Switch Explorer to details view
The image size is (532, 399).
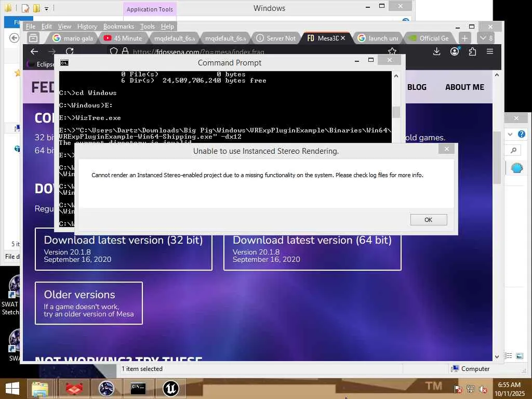[508, 356]
